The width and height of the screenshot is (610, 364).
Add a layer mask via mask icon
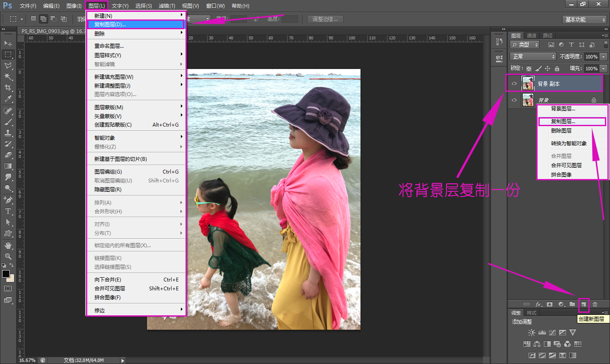549,304
